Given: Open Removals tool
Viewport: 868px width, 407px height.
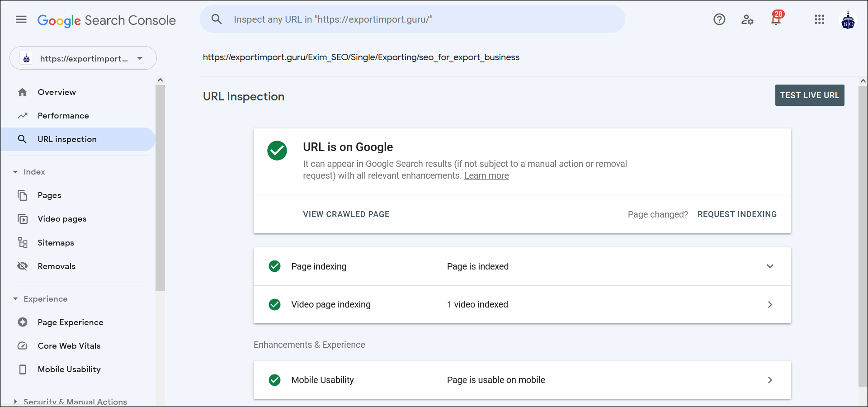Looking at the screenshot, I should pos(57,266).
